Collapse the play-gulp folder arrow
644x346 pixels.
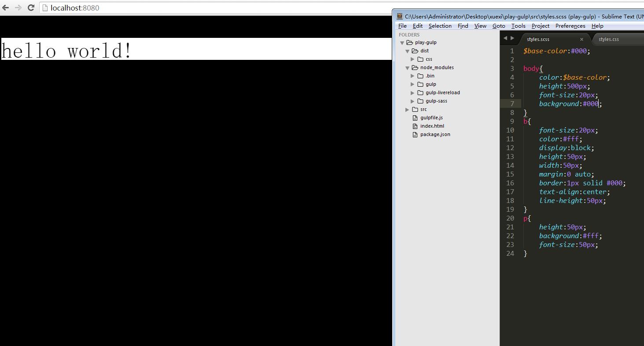pyautogui.click(x=402, y=43)
